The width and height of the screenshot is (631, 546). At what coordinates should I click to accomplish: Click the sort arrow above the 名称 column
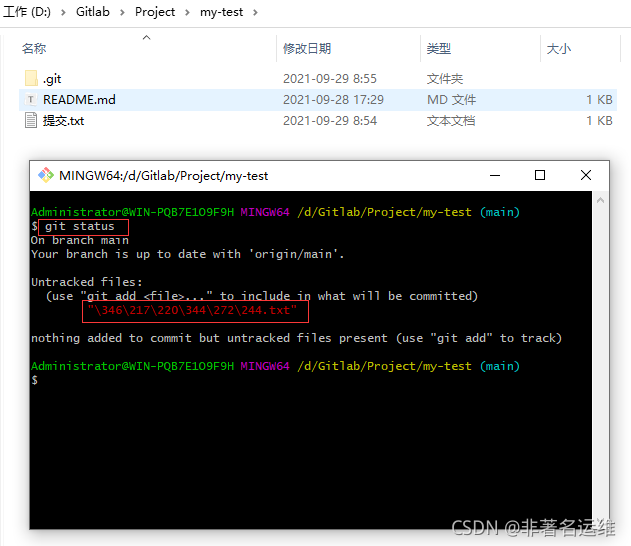click(146, 37)
